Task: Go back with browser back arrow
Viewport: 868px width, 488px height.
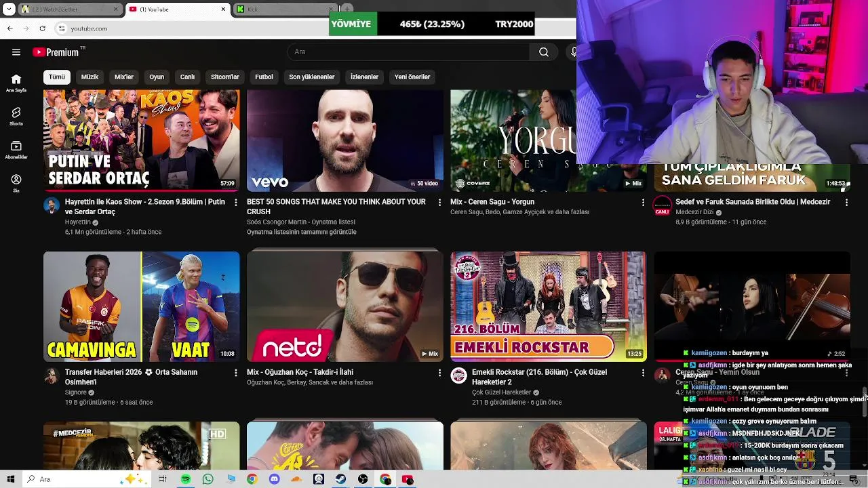Action: coord(10,28)
